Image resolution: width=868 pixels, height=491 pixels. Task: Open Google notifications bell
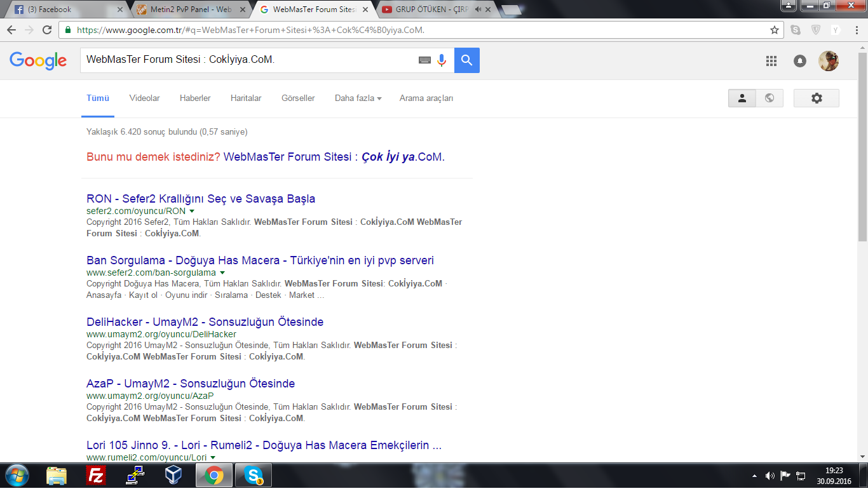click(x=800, y=61)
